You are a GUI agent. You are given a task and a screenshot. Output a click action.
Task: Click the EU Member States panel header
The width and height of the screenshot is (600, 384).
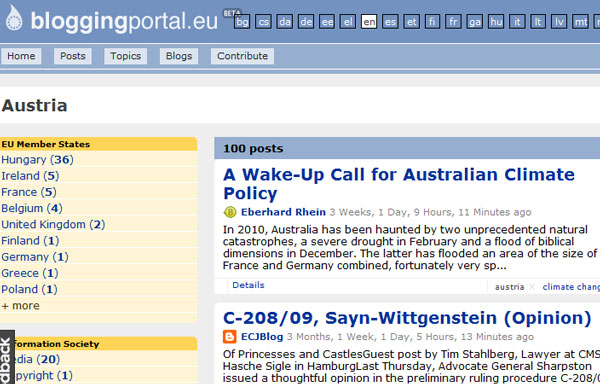tap(98, 144)
